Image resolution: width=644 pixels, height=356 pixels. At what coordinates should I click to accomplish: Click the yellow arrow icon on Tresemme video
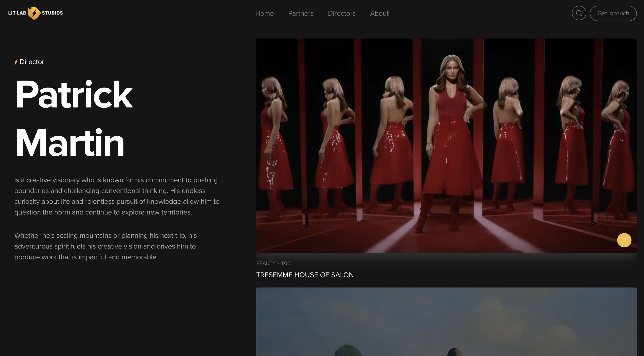[624, 240]
